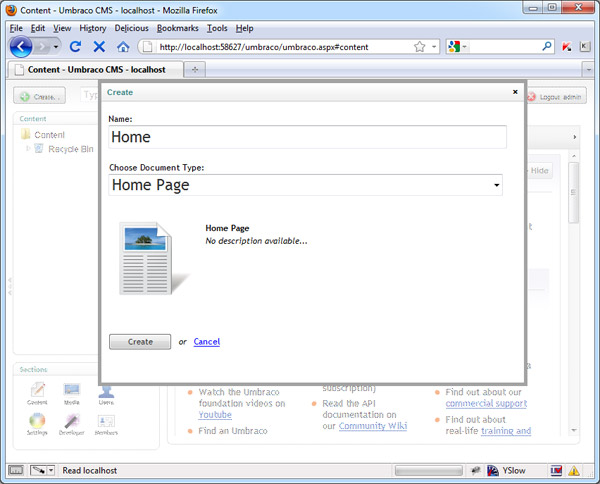Open the Youtube link
The width and height of the screenshot is (600, 484).
pos(215,415)
